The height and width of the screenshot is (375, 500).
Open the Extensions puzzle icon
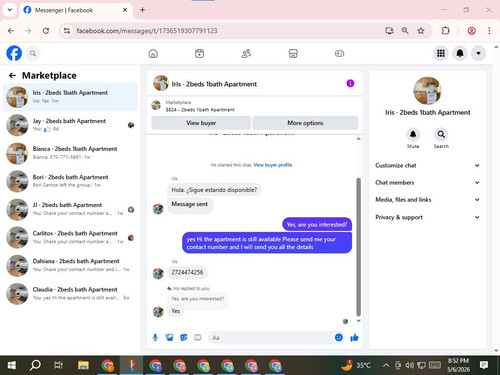(445, 31)
